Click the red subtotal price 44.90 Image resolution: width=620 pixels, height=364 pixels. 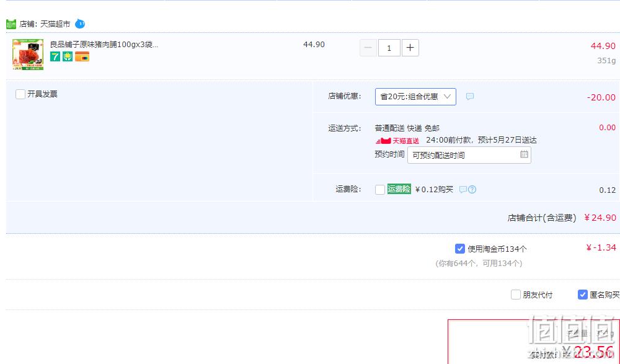point(603,46)
